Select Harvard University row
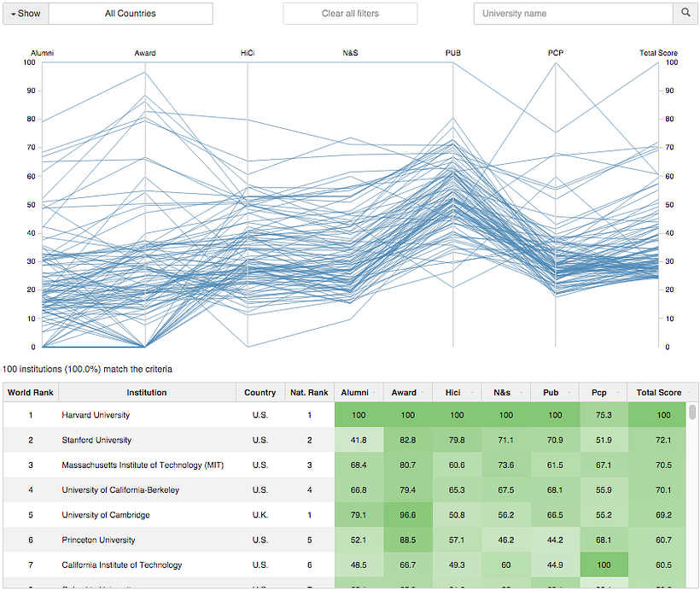This screenshot has height=591, width=700. pyautogui.click(x=344, y=415)
